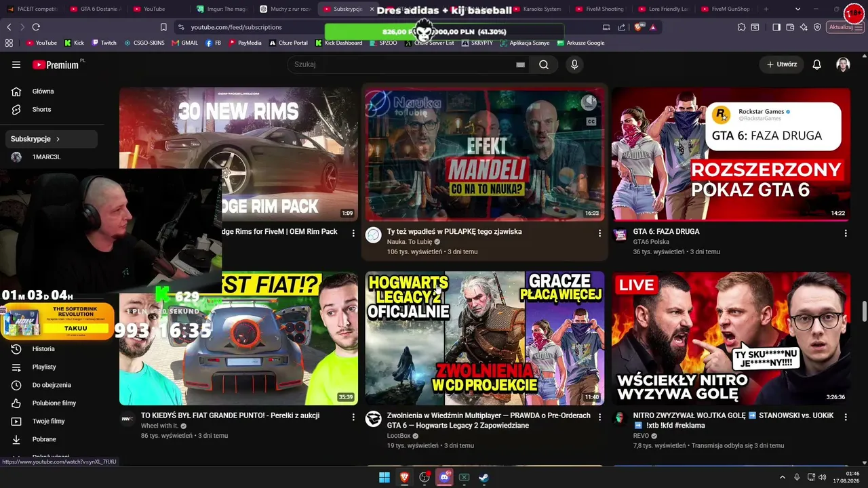Focus the Szukaj search field
Image resolution: width=868 pixels, height=488 pixels.
pyautogui.click(x=403, y=64)
